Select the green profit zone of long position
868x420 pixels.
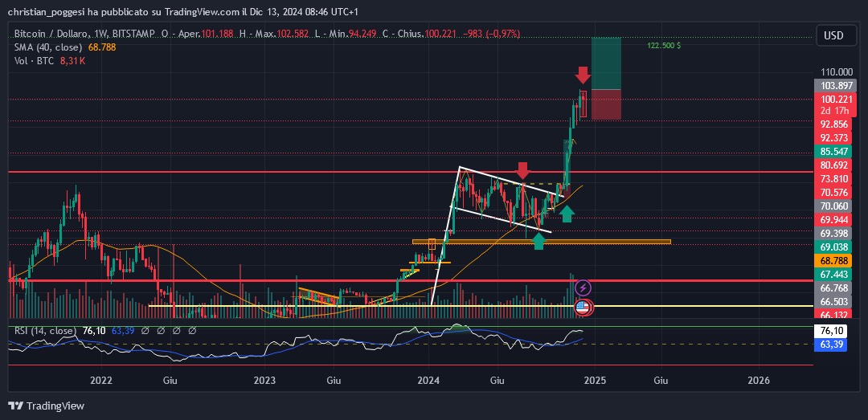point(606,63)
